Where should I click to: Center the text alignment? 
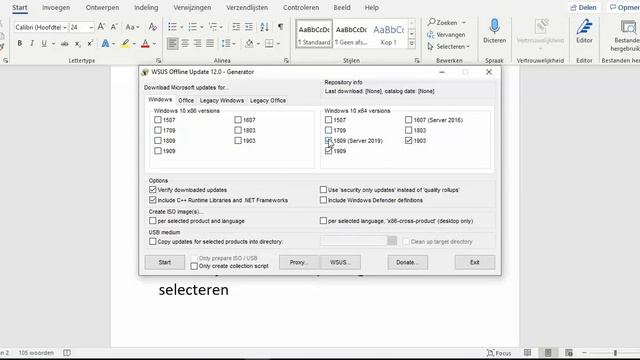[185, 43]
